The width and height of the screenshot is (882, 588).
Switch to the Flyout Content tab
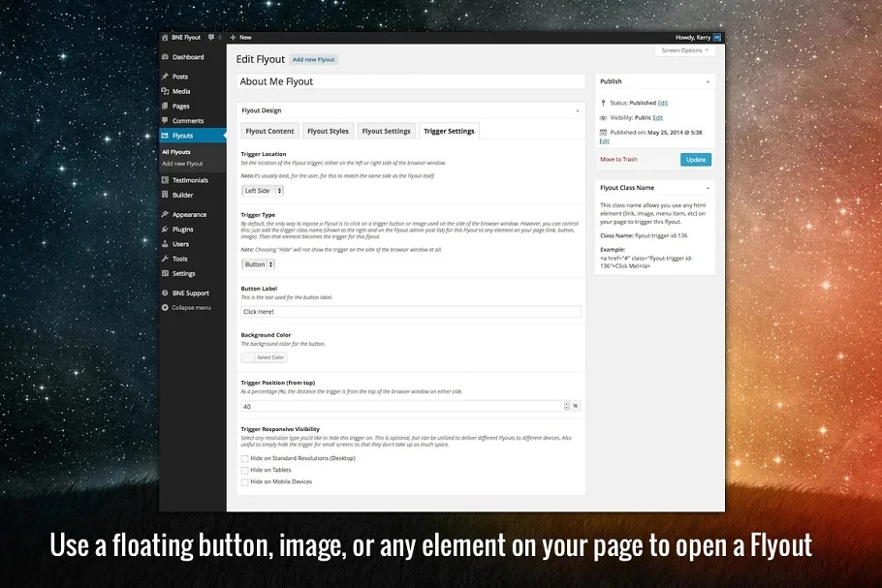[269, 131]
